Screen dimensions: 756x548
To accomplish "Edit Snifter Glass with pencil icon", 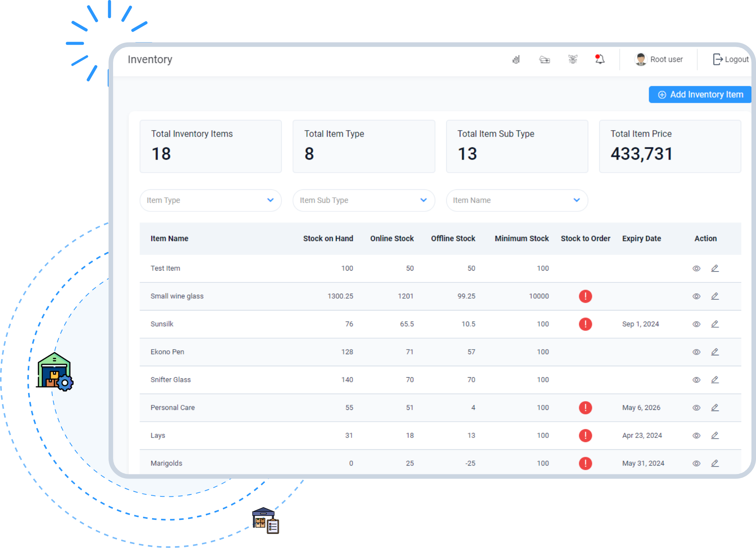I will tap(715, 380).
